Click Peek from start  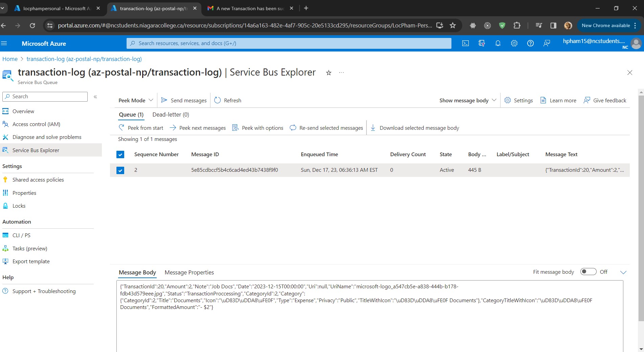[141, 128]
